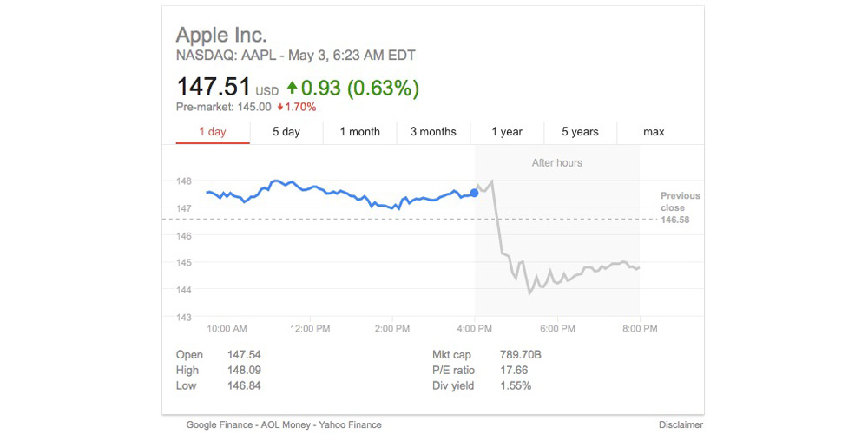View the max time range
Image resolution: width=868 pixels, height=434 pixels.
(x=654, y=132)
